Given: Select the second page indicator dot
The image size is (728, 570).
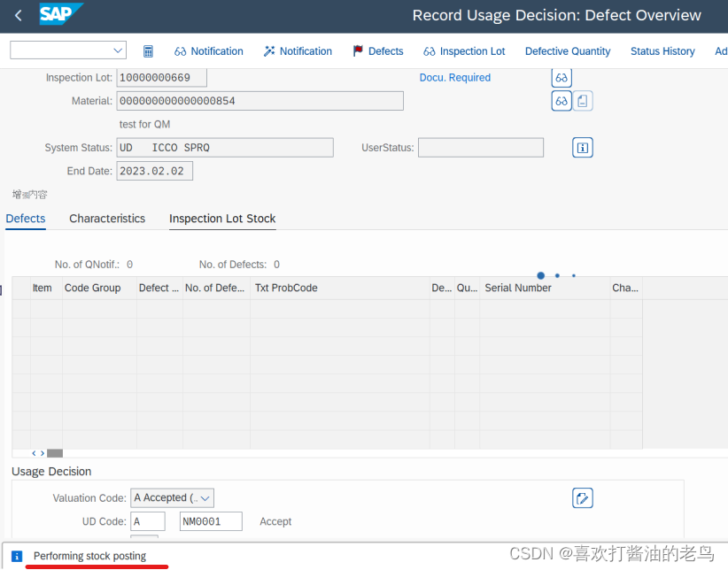Looking at the screenshot, I should [557, 275].
